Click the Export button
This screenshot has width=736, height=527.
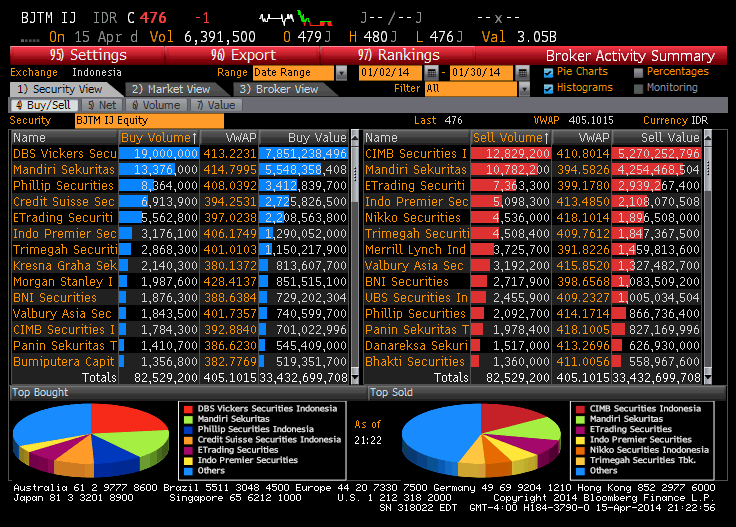243,55
